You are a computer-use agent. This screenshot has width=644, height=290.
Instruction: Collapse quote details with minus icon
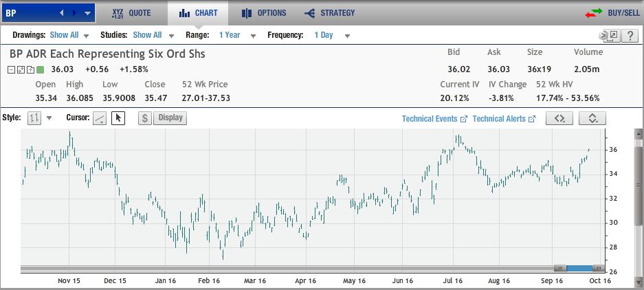11,70
